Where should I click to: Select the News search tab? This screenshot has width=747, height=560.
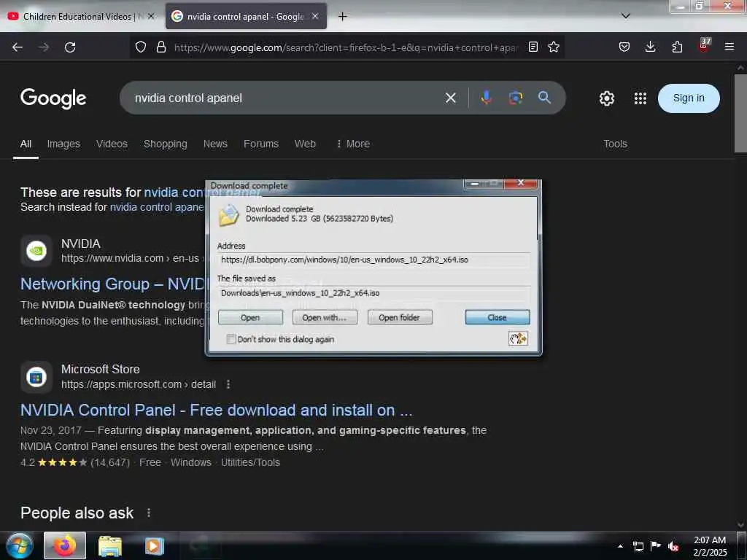click(x=215, y=144)
